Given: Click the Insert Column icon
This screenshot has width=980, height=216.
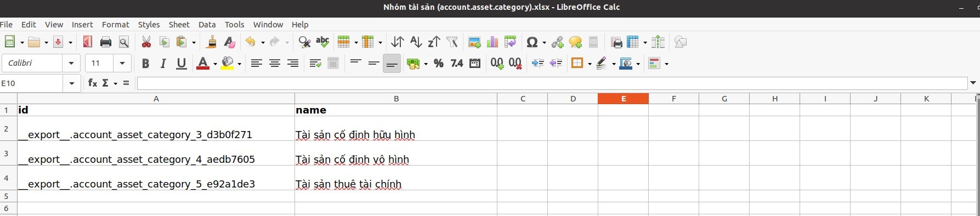Looking at the screenshot, I should pos(369,42).
